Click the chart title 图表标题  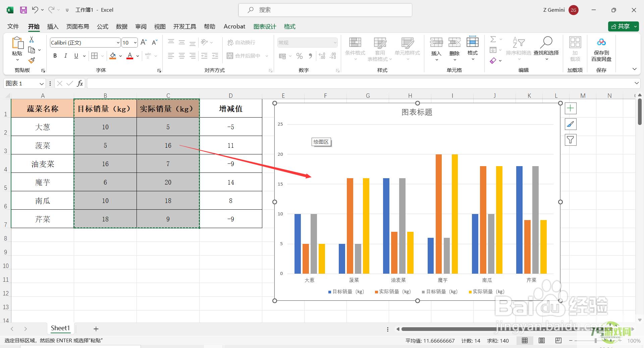[x=417, y=113]
